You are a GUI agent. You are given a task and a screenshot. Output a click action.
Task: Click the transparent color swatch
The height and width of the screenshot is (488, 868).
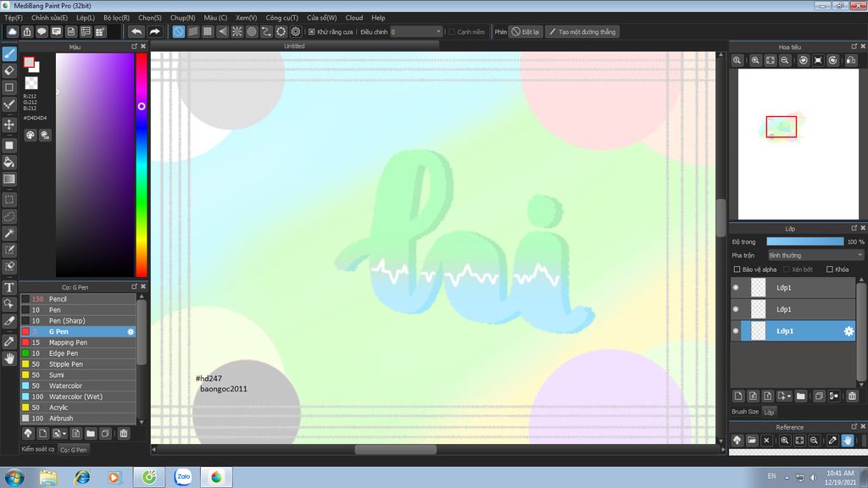coord(31,83)
